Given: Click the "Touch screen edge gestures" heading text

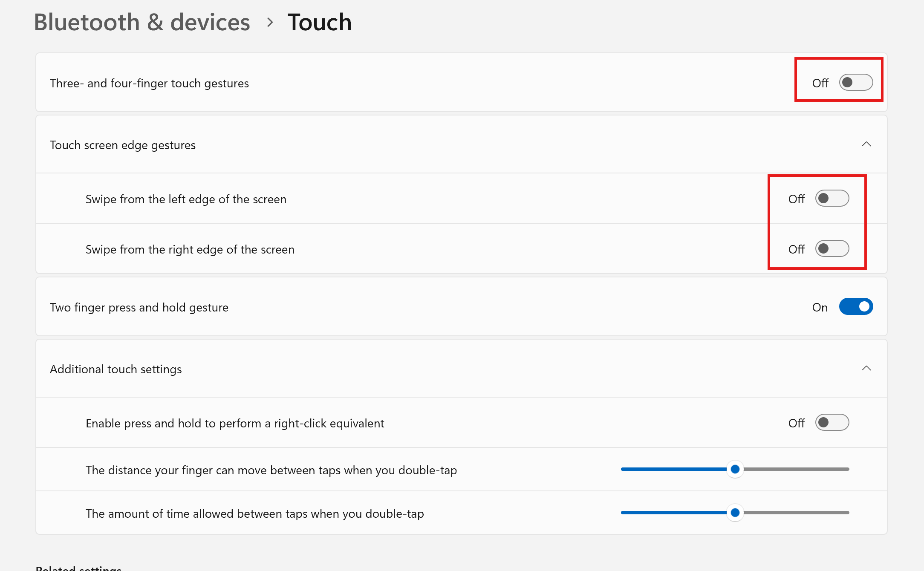Looking at the screenshot, I should pyautogui.click(x=123, y=145).
